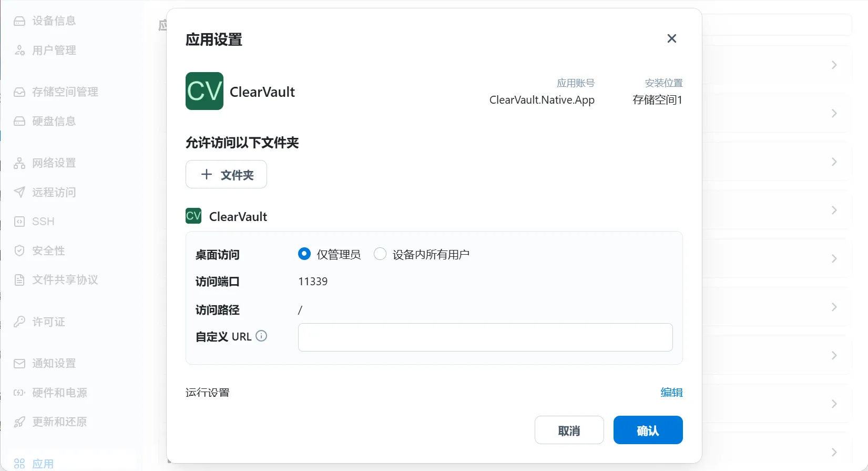Click the 硬盘信息 disk icon in sidebar

pyautogui.click(x=19, y=122)
